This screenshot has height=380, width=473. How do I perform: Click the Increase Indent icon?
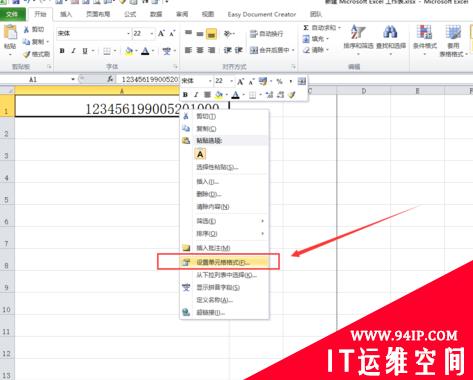[x=238, y=50]
